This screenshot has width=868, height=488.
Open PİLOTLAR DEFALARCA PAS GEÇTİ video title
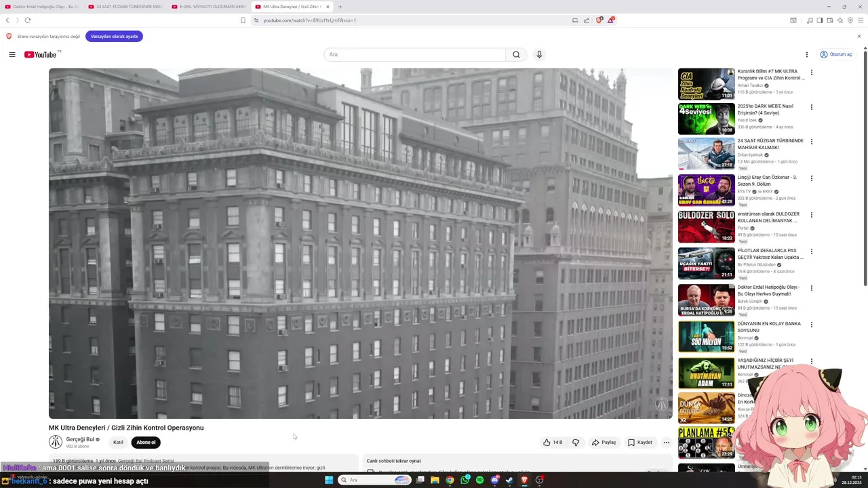[770, 253]
